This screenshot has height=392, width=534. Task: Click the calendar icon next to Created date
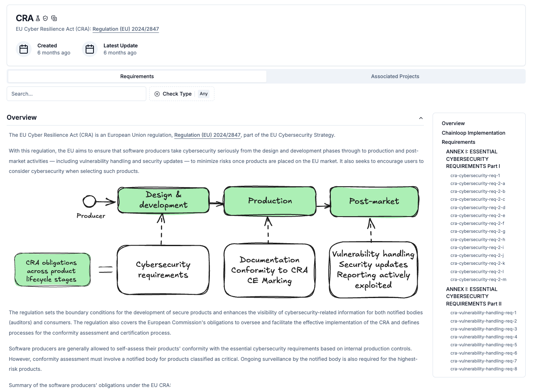(24, 49)
